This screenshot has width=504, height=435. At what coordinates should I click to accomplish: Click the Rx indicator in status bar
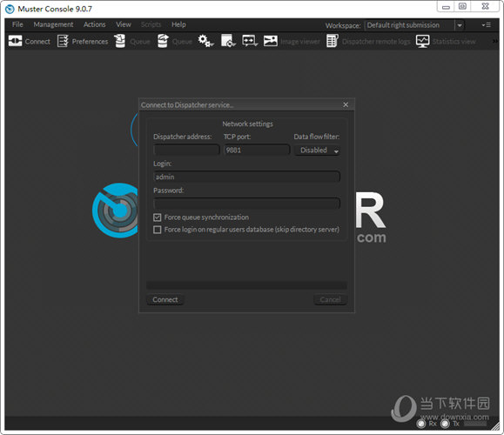coord(421,424)
